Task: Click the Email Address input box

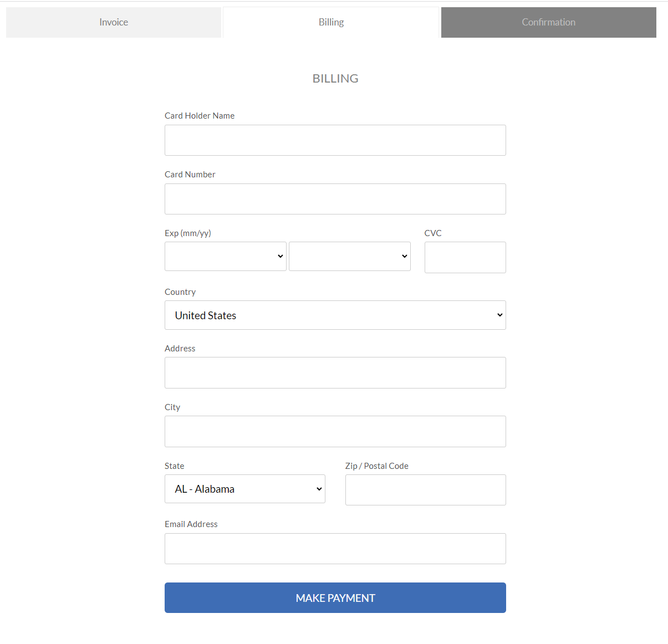Action: 335,549
